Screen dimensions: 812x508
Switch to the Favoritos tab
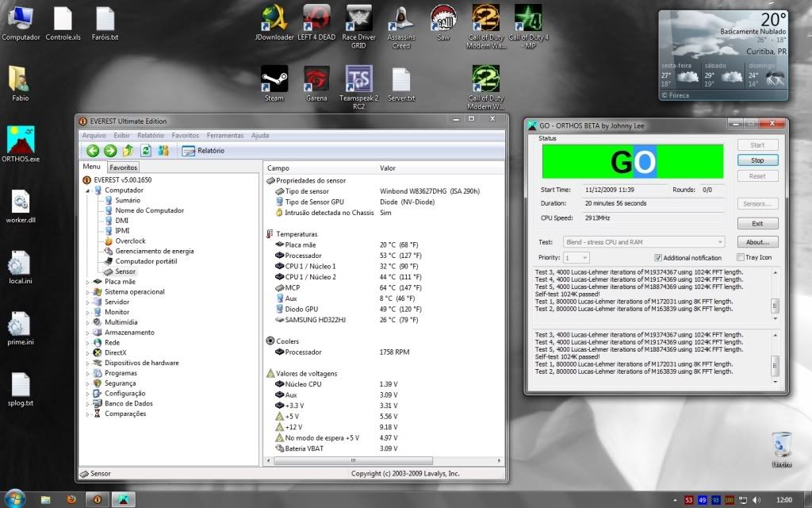[124, 167]
